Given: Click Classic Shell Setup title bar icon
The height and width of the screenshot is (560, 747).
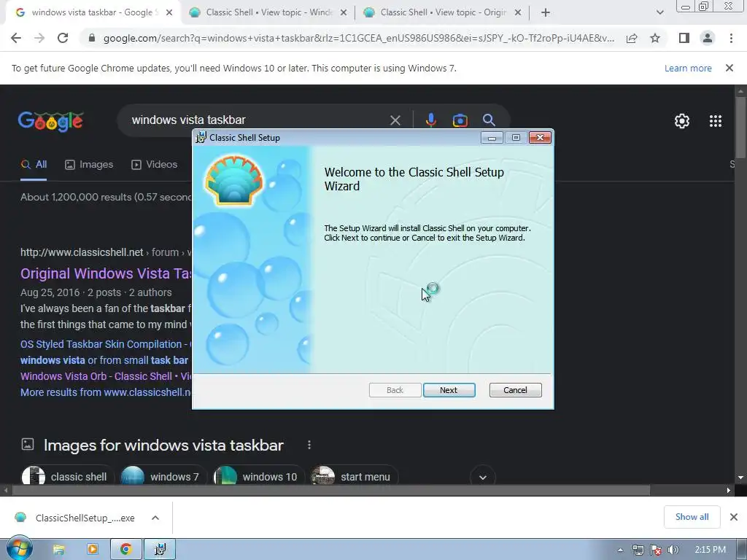Looking at the screenshot, I should click(201, 137).
